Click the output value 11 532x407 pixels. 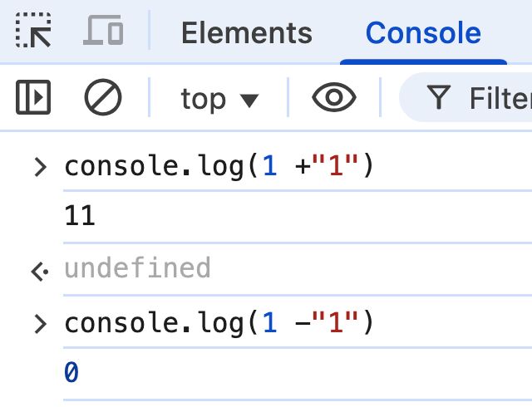pos(80,218)
